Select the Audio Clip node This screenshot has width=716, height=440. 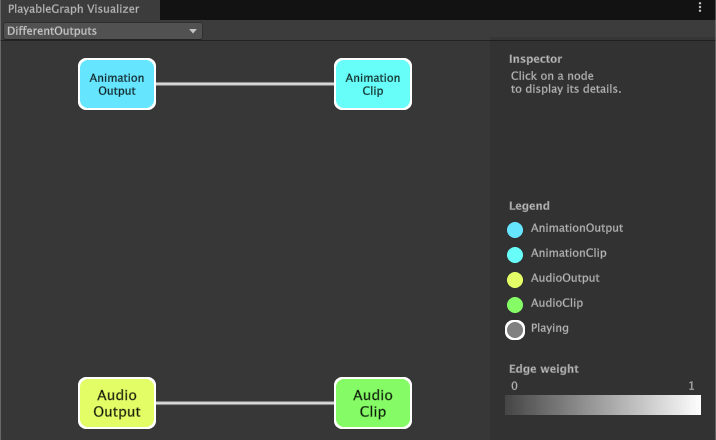tap(372, 403)
